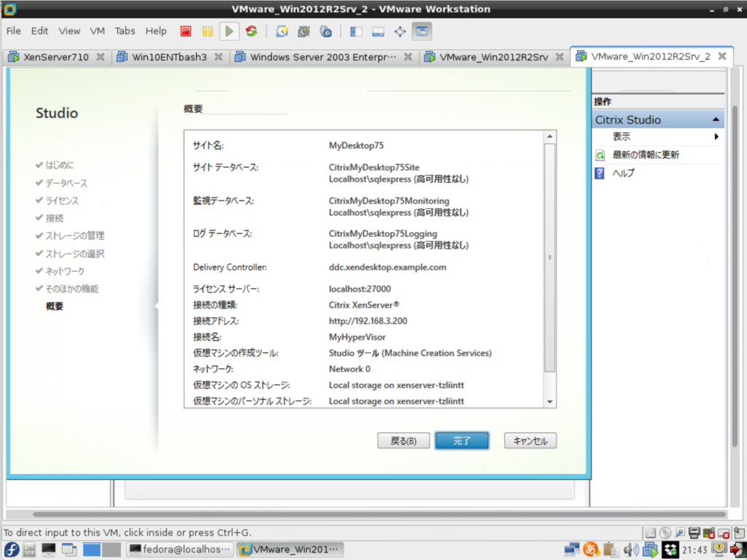747x560 pixels.
Task: Take a snapshot of the virtual machine
Action: pos(282,31)
